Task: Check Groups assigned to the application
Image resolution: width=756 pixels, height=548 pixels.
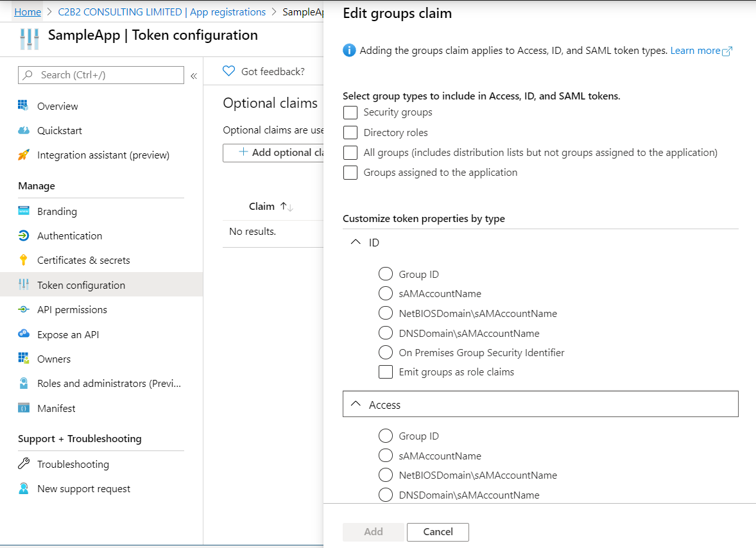Action: coord(350,172)
